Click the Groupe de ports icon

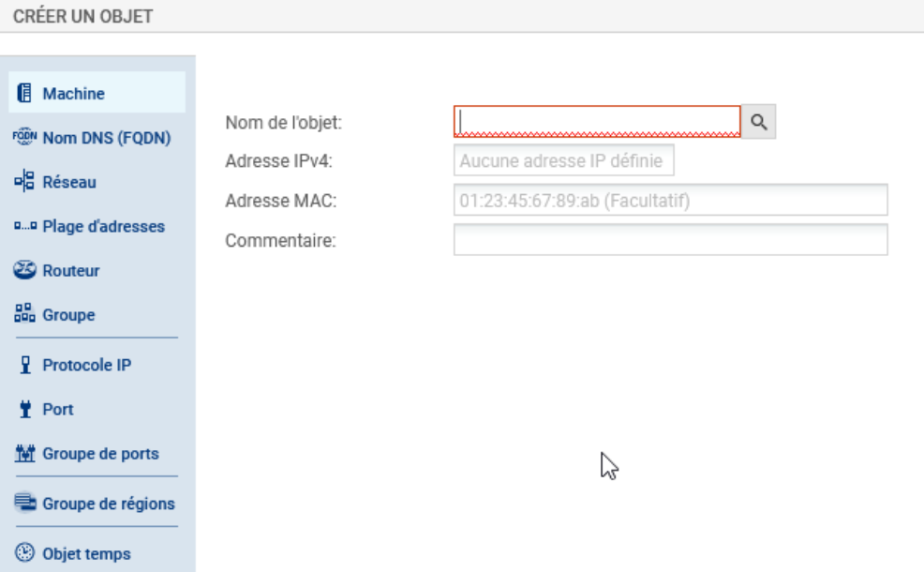pyautogui.click(x=25, y=454)
